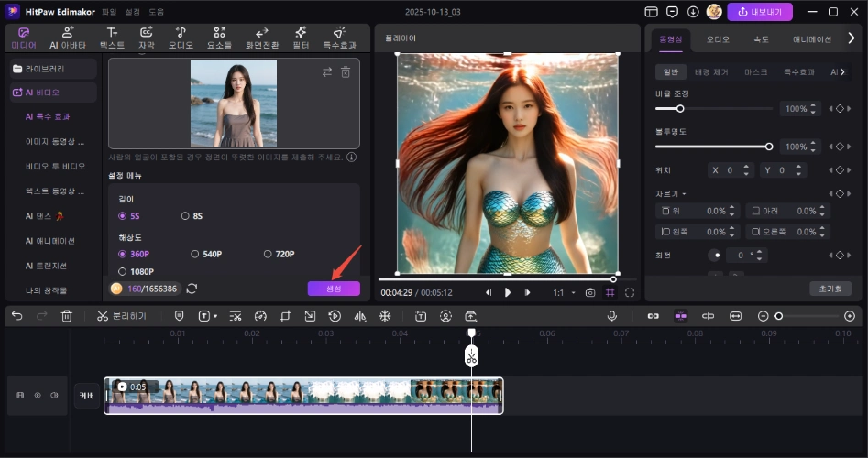Click the 커버 cover button

[x=87, y=396]
